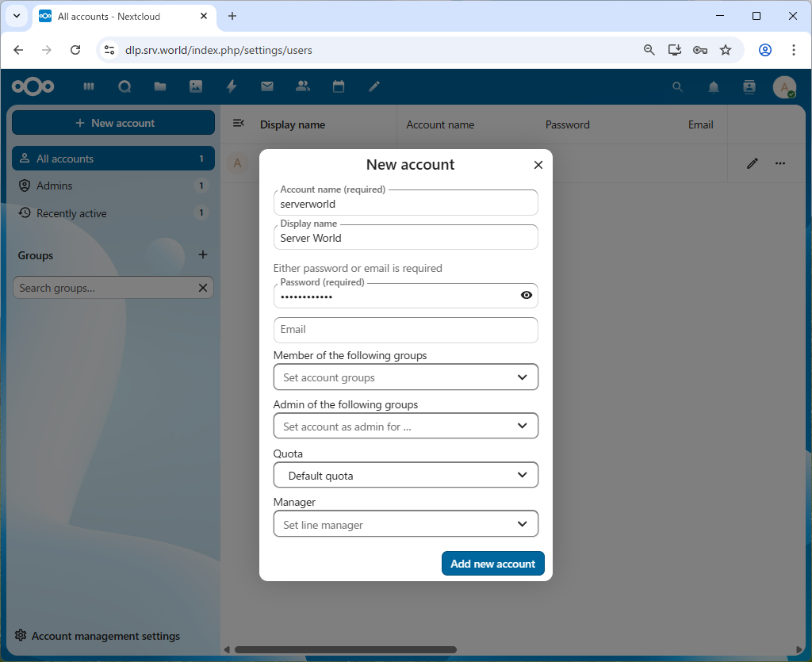Open the Nextcloud logo home link
The image size is (812, 662).
33,86
